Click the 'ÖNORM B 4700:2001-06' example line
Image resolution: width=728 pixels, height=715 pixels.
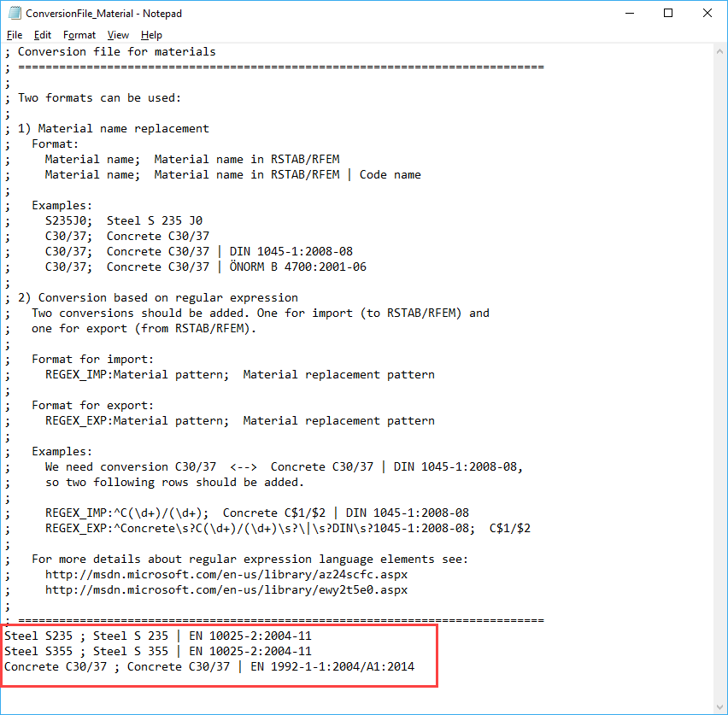pos(206,267)
